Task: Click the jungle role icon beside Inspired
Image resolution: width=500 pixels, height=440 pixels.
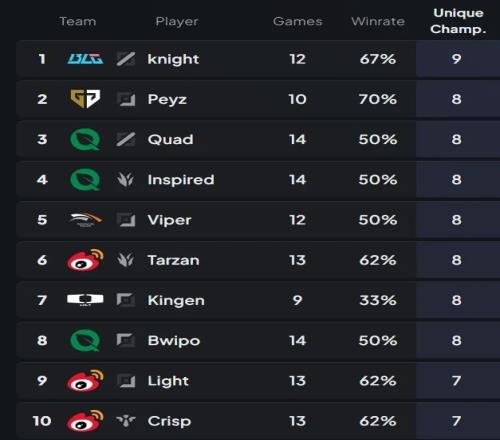Action: coord(126,180)
